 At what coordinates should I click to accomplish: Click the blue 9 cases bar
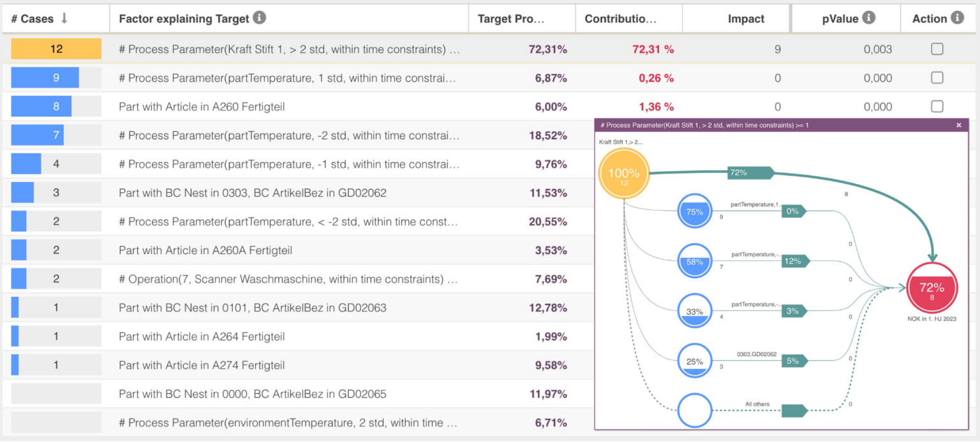coord(45,78)
